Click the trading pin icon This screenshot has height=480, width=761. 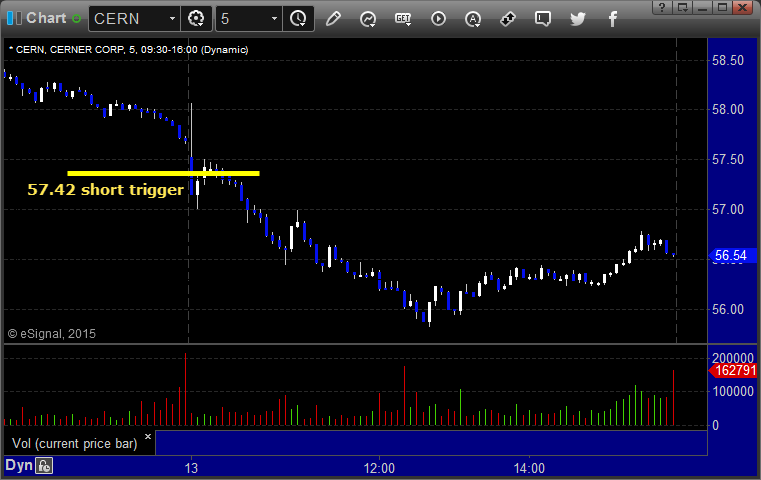point(508,19)
